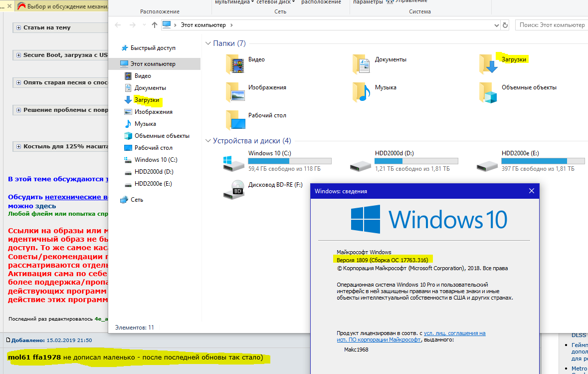The width and height of the screenshot is (588, 374).
Task: Select the Windows 10 (C:) drive icon
Action: click(x=233, y=164)
